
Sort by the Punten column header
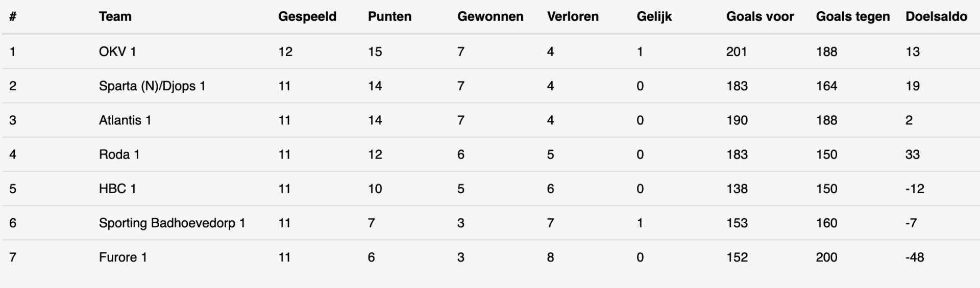(x=389, y=16)
